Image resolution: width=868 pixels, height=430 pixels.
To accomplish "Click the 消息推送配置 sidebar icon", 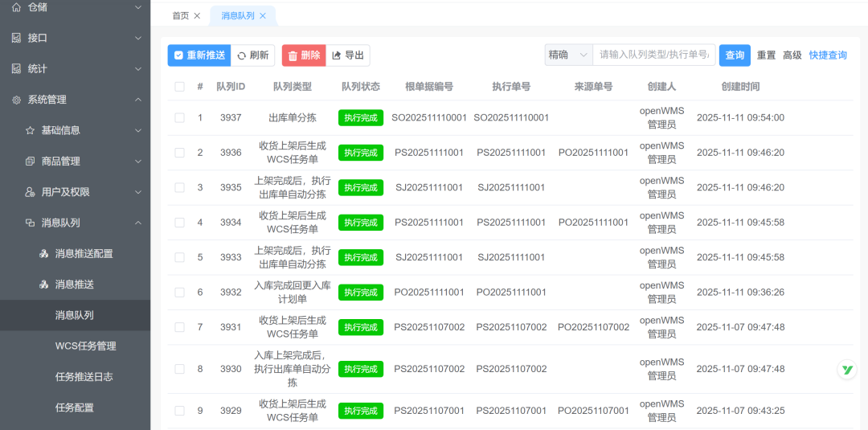I will 44,254.
